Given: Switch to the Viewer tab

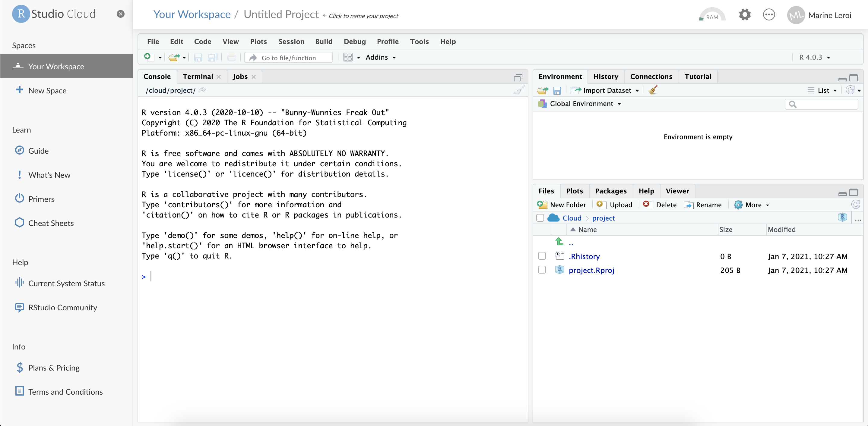Looking at the screenshot, I should [677, 191].
